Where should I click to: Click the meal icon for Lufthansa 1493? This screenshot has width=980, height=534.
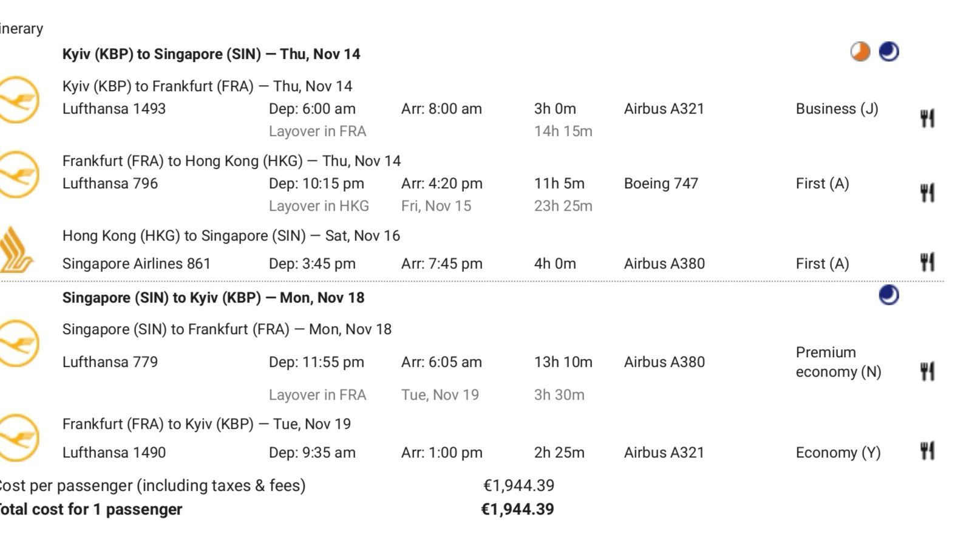tap(927, 118)
